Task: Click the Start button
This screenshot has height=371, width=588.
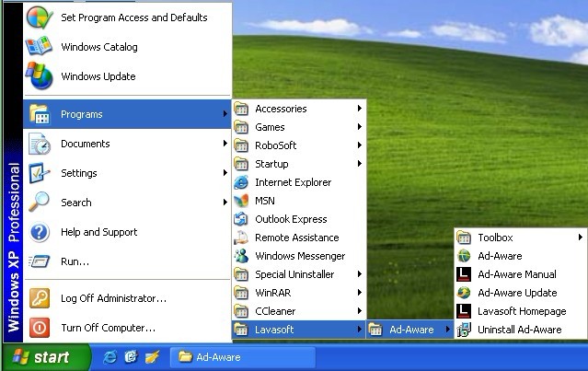Action: coord(44,357)
